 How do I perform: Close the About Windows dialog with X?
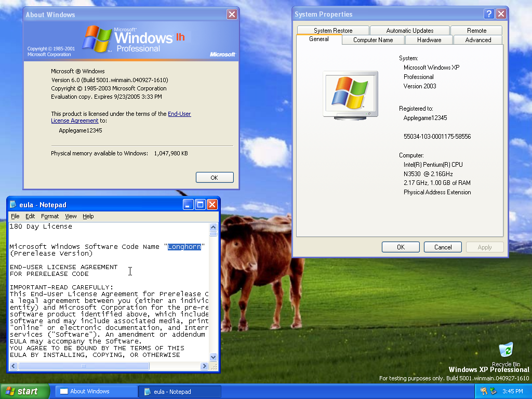coord(232,14)
